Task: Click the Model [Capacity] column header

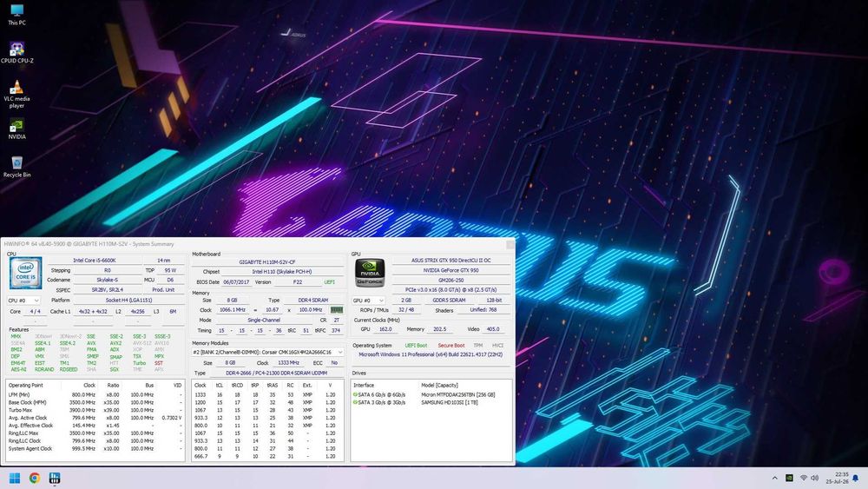Action: [439, 386]
